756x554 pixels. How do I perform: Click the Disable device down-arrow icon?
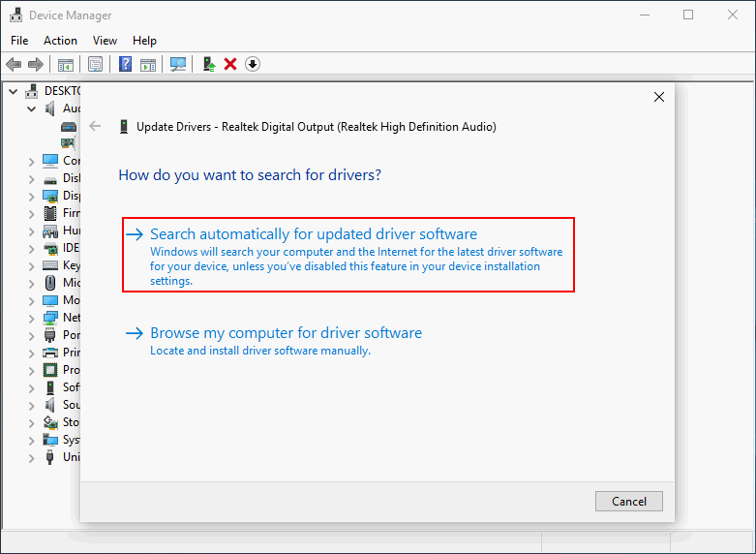pos(253,64)
